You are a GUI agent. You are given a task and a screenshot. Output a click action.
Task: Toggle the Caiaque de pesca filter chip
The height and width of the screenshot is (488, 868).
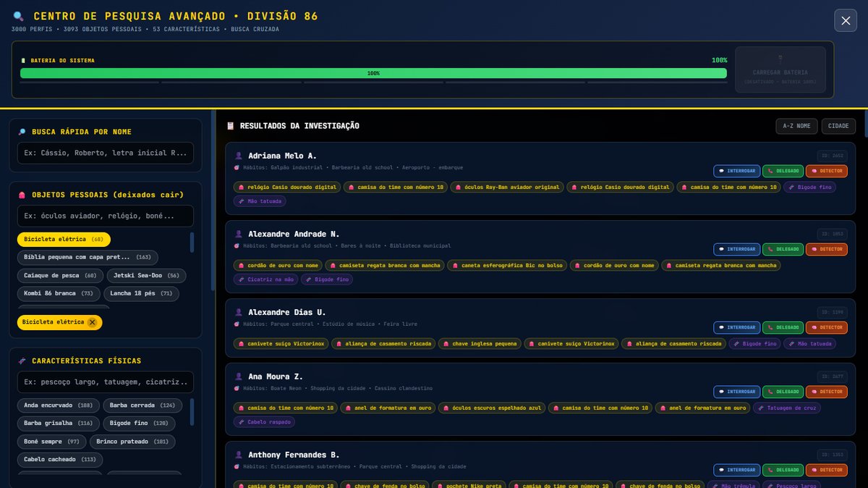pos(60,276)
